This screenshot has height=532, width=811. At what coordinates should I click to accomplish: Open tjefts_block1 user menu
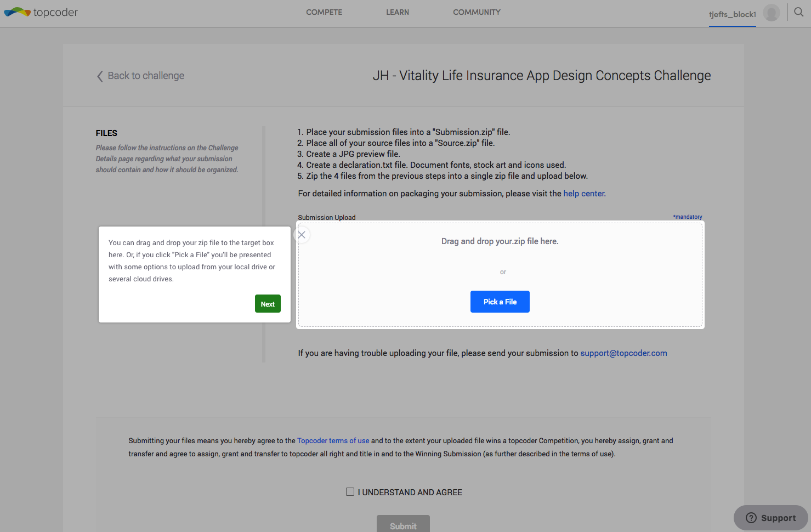click(x=732, y=14)
